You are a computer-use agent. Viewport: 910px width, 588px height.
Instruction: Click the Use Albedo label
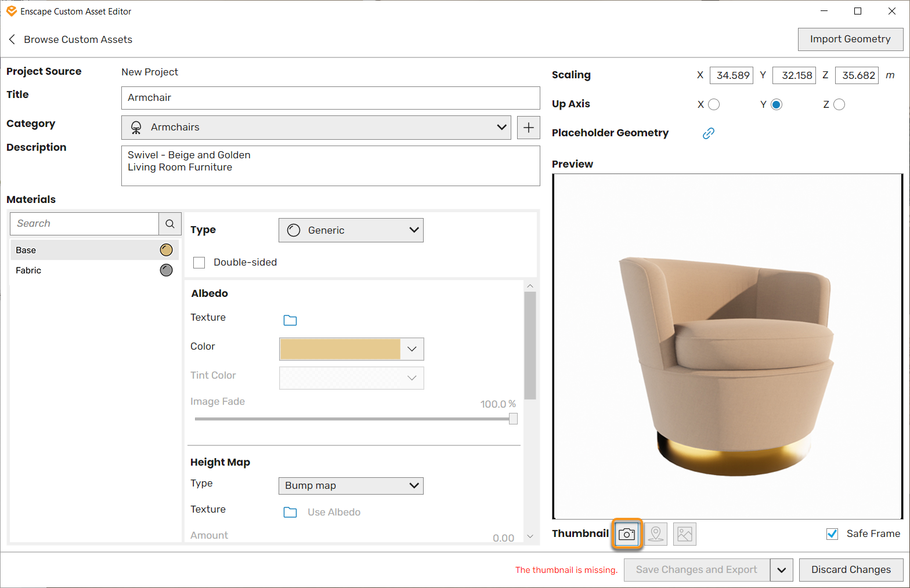(334, 513)
